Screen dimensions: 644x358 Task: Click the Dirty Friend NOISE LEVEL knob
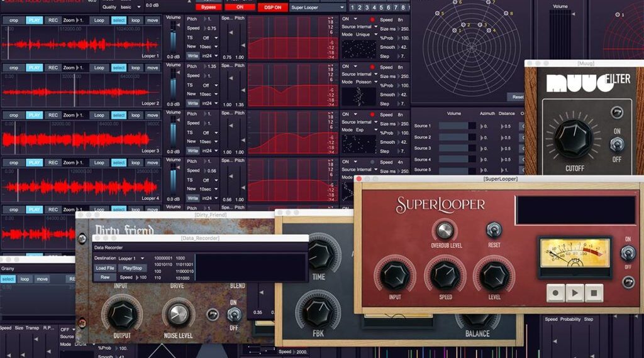coord(178,313)
